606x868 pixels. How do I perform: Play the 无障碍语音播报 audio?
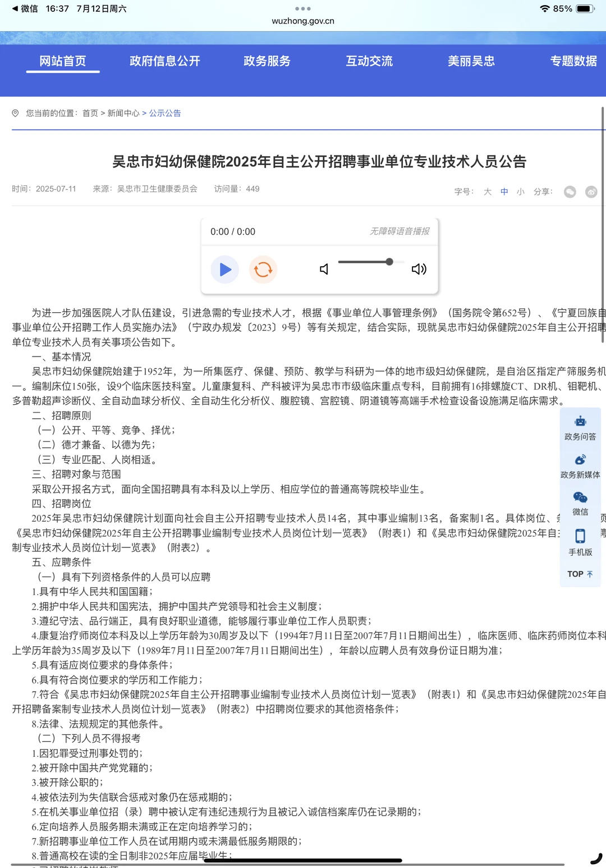[224, 269]
